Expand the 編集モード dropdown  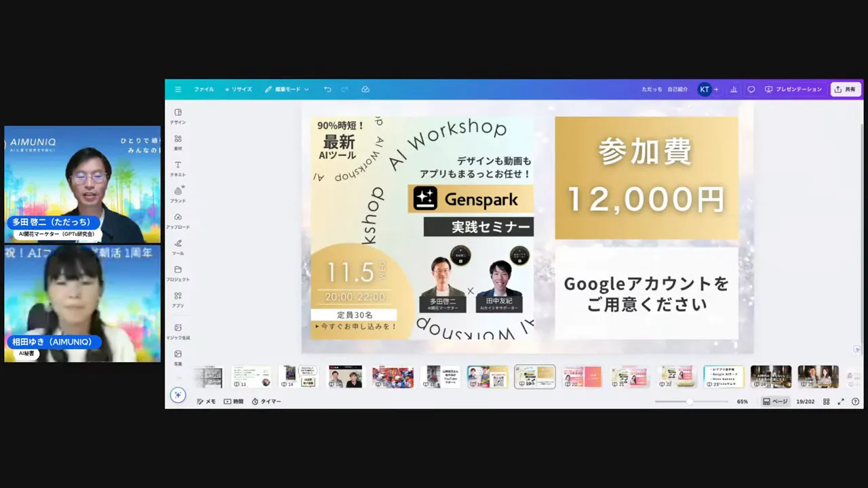click(287, 89)
